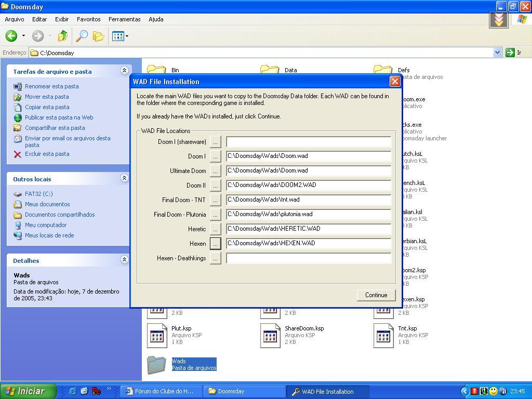532x399 pixels.
Task: Click Excluir esta pasta link
Action: [47, 154]
